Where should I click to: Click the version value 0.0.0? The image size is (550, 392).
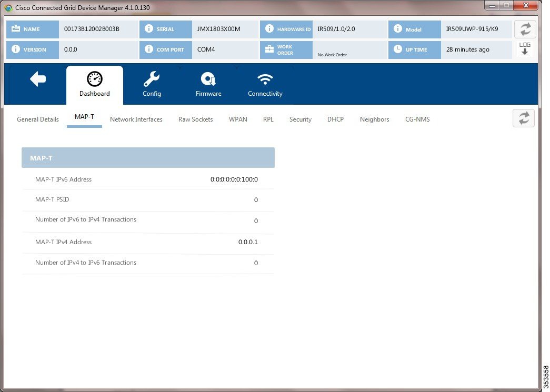(71, 49)
